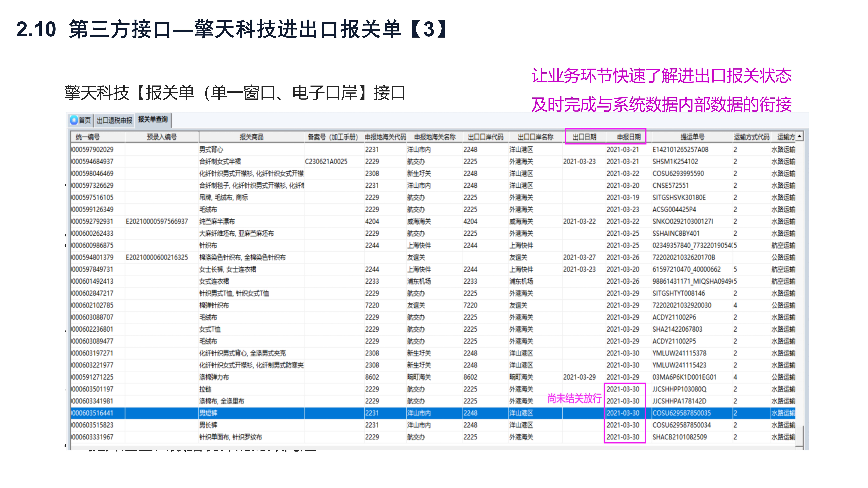Select the 涤棉弹力布 row

214,377
